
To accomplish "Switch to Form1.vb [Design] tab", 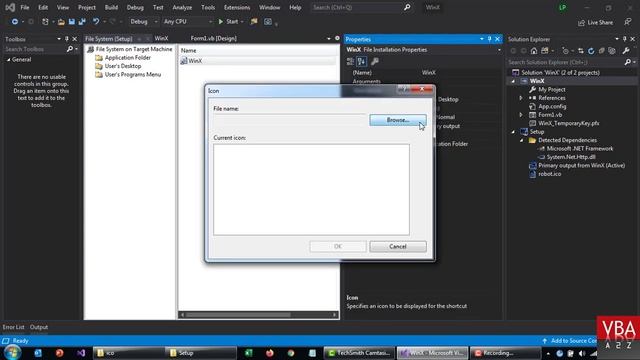I will click(213, 38).
